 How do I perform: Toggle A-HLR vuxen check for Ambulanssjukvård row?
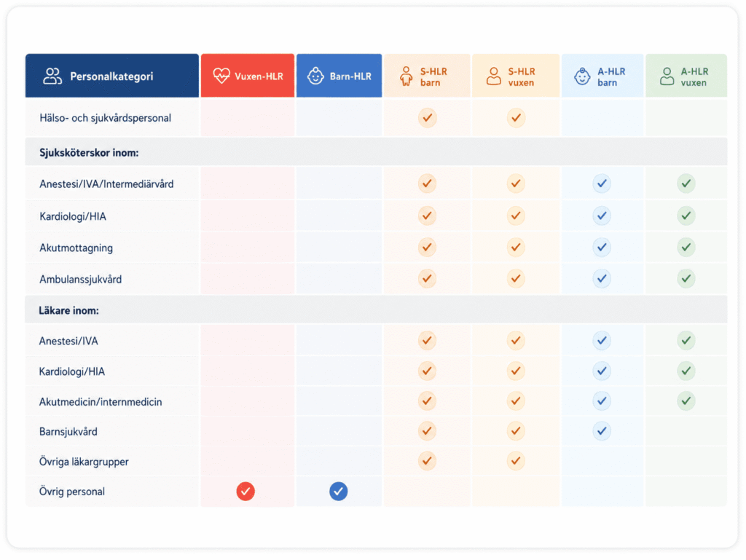pos(686,278)
